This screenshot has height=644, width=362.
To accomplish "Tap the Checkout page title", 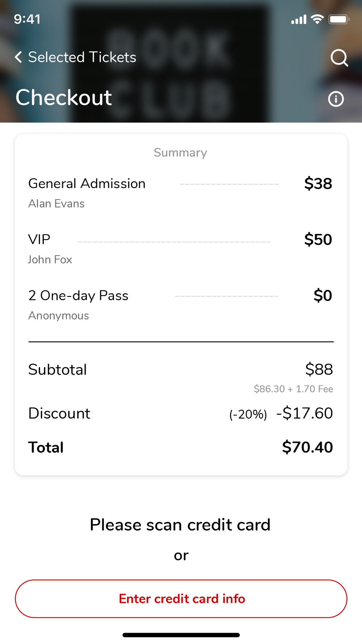I will [64, 97].
